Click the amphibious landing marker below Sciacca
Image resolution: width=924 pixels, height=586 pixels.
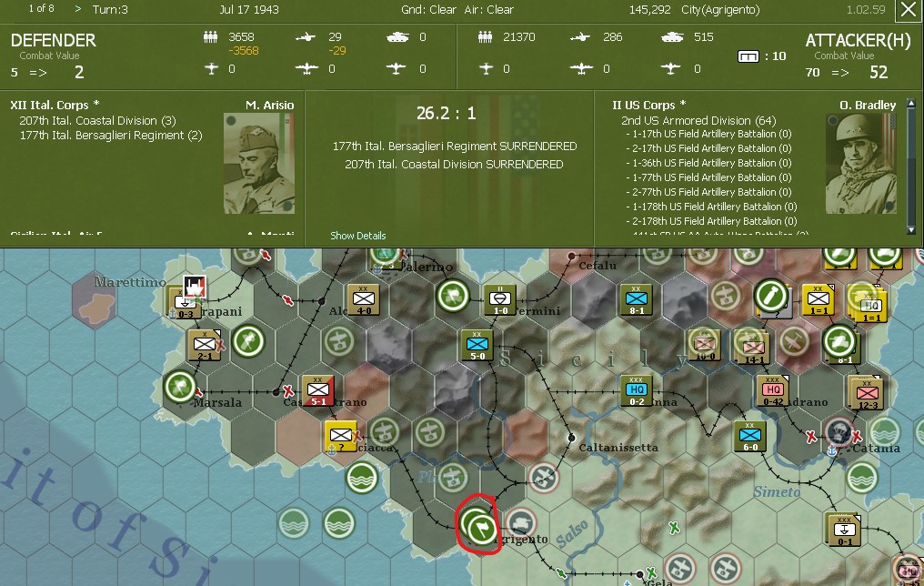coord(361,478)
